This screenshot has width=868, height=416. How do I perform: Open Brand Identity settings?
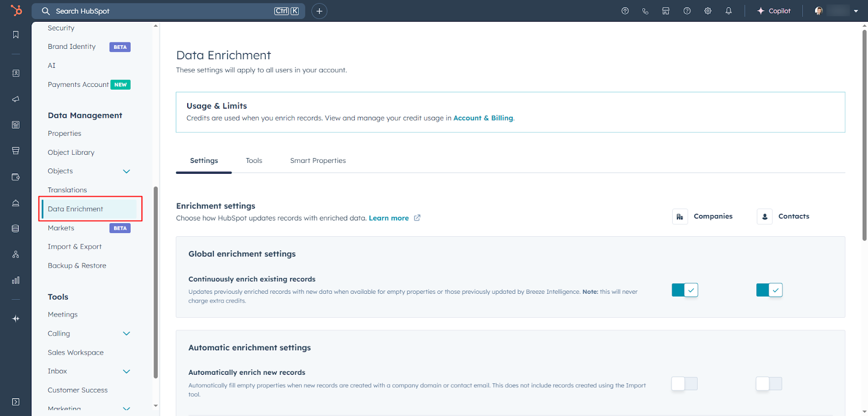[x=72, y=47]
